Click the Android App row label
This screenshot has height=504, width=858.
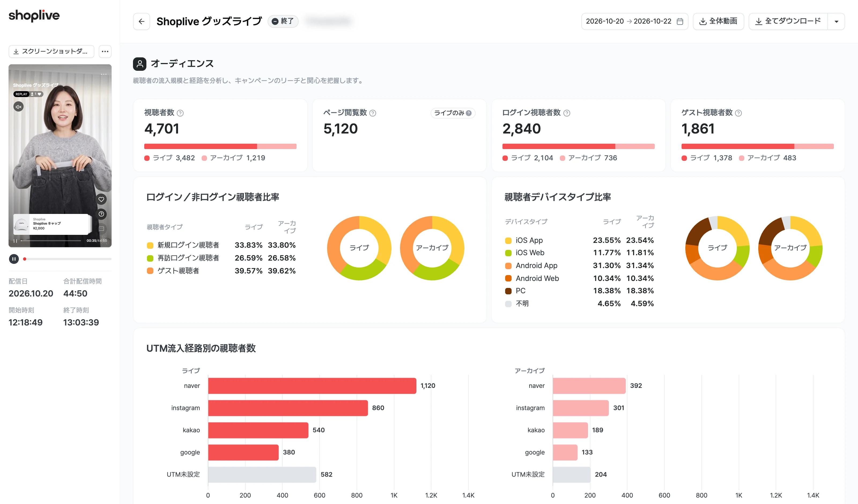click(x=537, y=266)
